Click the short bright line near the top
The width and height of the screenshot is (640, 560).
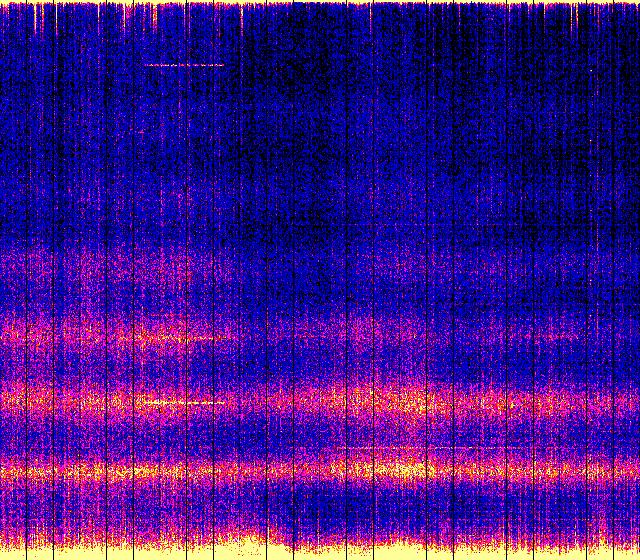[x=184, y=65]
